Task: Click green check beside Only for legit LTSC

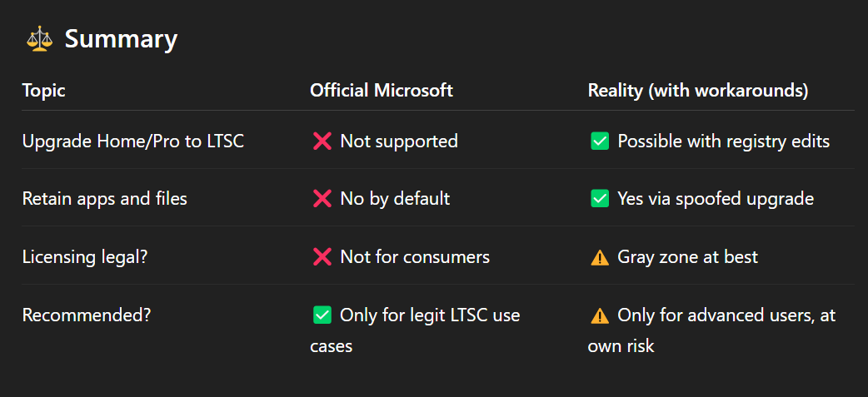Action: 322,315
